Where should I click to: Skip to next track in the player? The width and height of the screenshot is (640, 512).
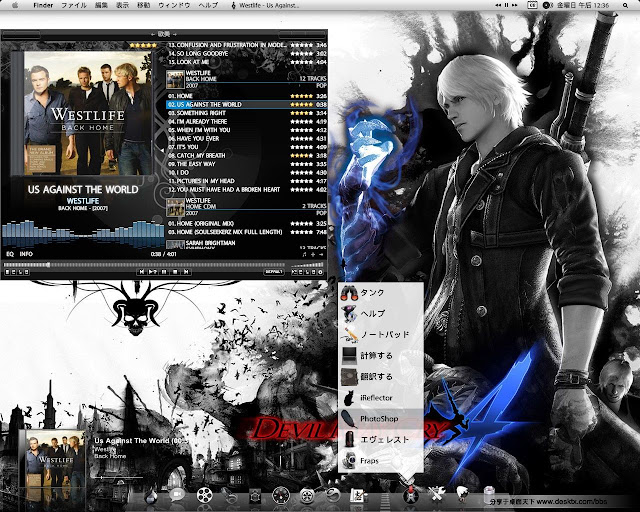click(186, 272)
